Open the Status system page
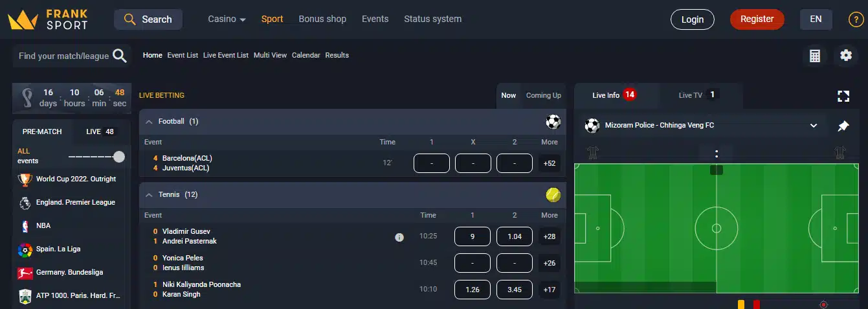Viewport: 868px width, 309px height. pyautogui.click(x=433, y=19)
